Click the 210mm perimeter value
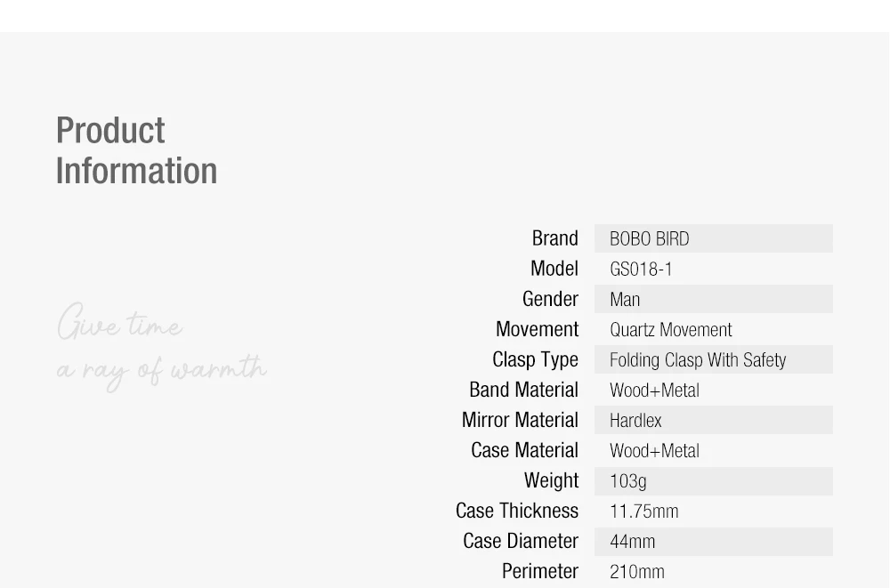The image size is (890, 588). click(637, 571)
